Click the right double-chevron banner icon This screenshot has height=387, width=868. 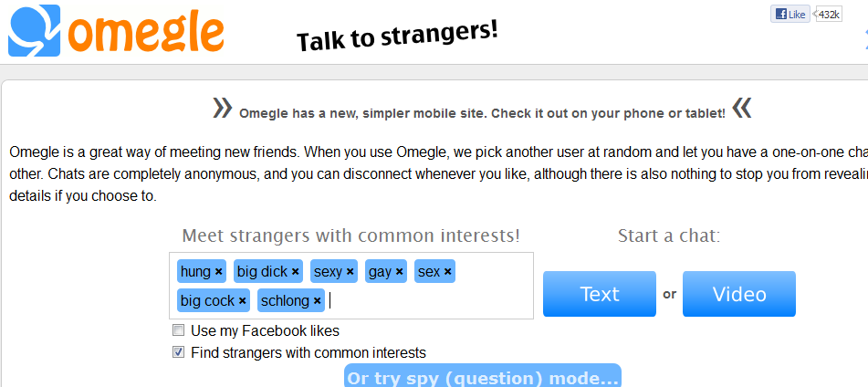742,108
